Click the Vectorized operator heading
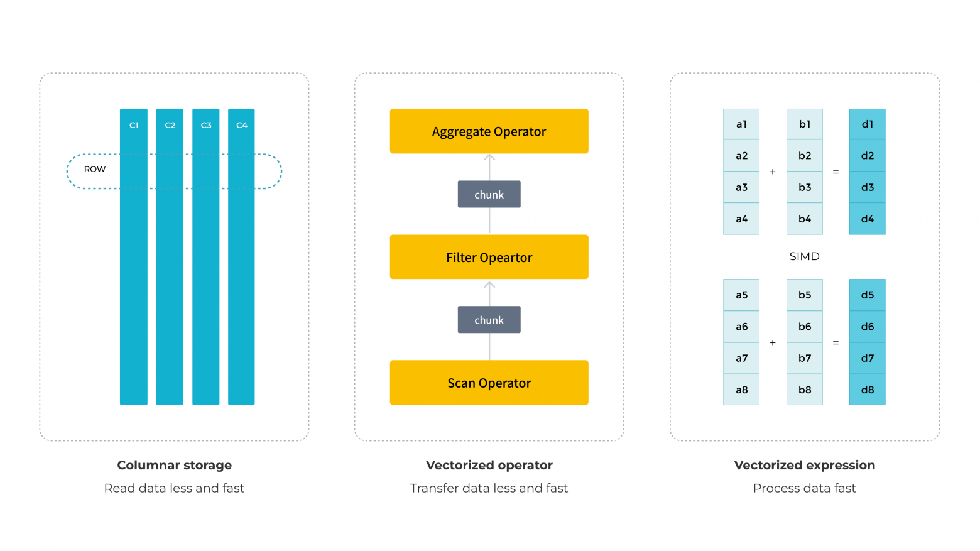Screen dimensions: 980x551 489,465
